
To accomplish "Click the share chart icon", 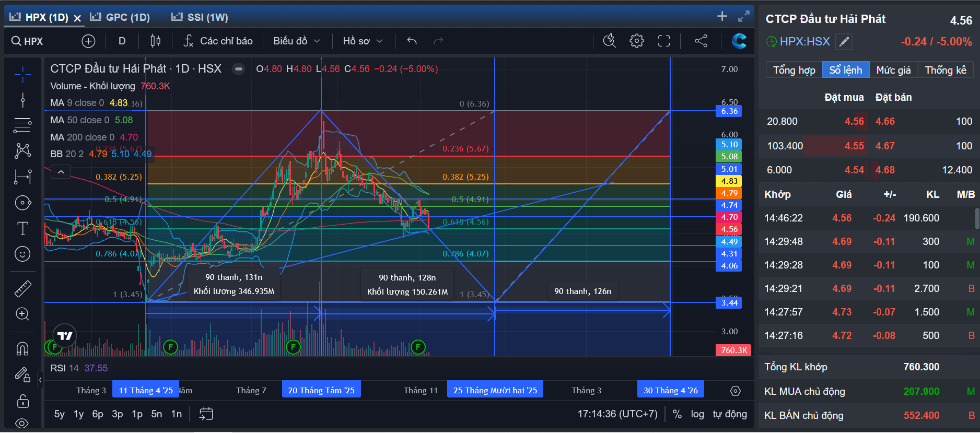I will point(701,41).
